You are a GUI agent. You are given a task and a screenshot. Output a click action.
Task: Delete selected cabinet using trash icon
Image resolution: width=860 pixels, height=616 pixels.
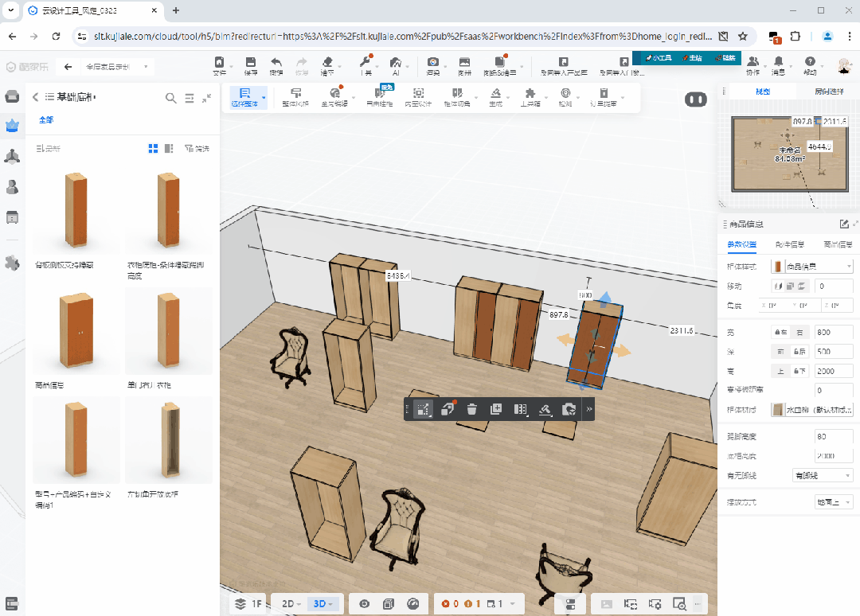click(472, 409)
